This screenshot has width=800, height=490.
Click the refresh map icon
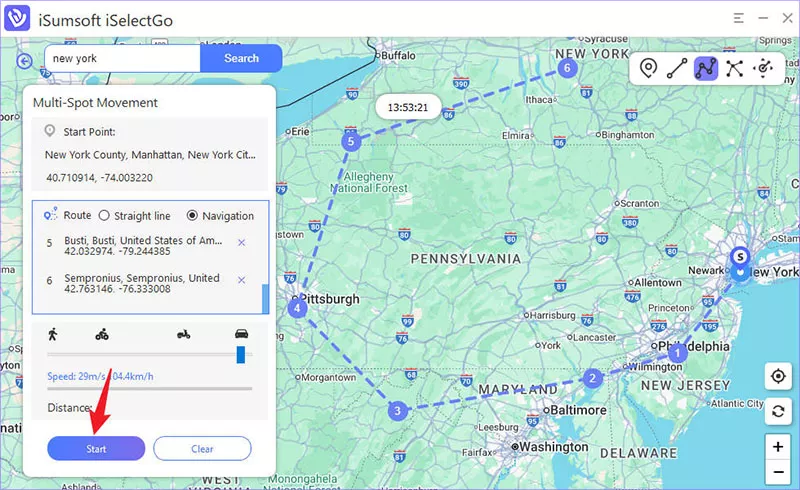[x=777, y=411]
